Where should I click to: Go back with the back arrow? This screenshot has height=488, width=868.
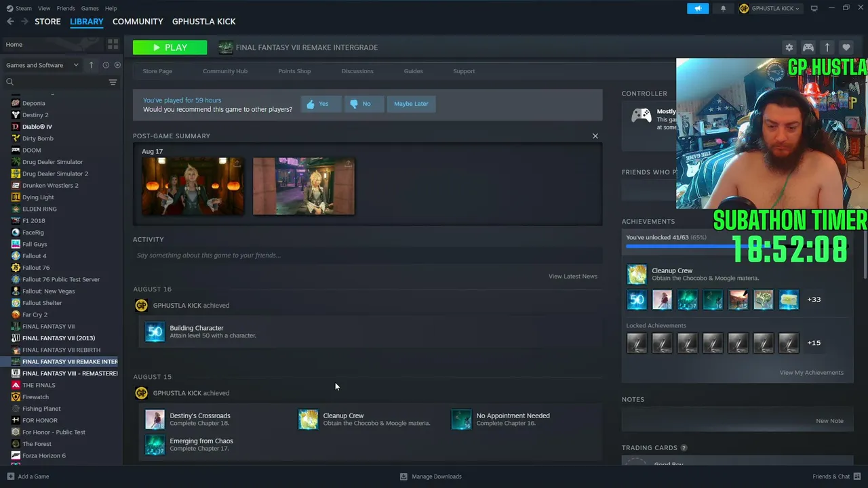pos(10,22)
